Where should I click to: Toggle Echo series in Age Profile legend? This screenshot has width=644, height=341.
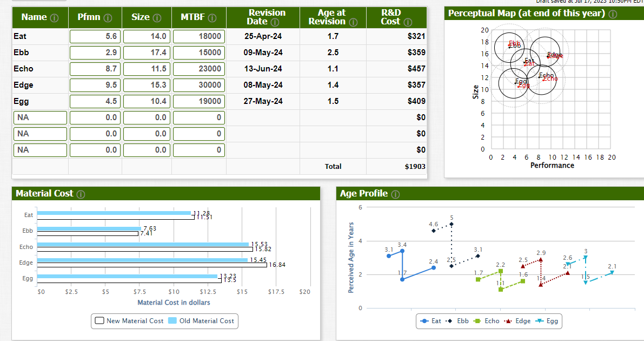[x=486, y=321]
